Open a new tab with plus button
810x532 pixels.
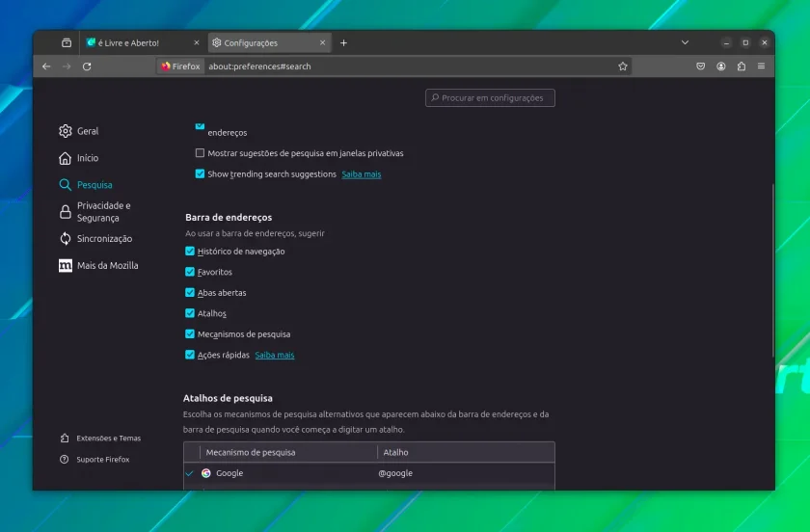pyautogui.click(x=343, y=42)
